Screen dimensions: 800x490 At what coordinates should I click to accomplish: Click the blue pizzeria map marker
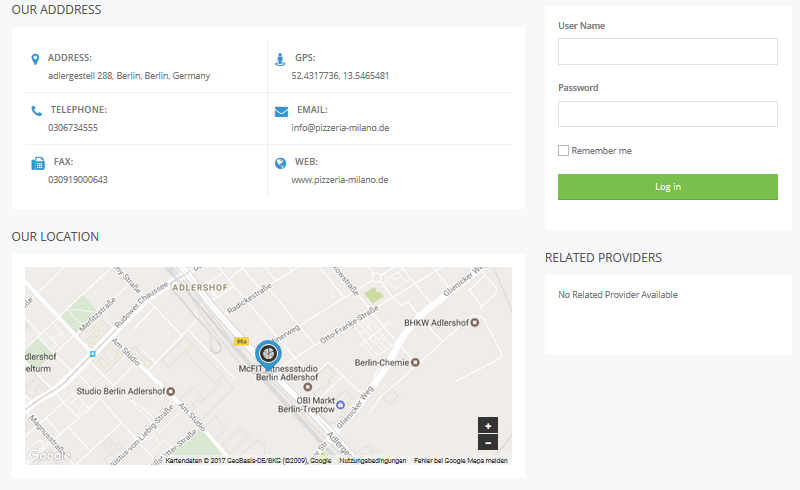tap(268, 353)
